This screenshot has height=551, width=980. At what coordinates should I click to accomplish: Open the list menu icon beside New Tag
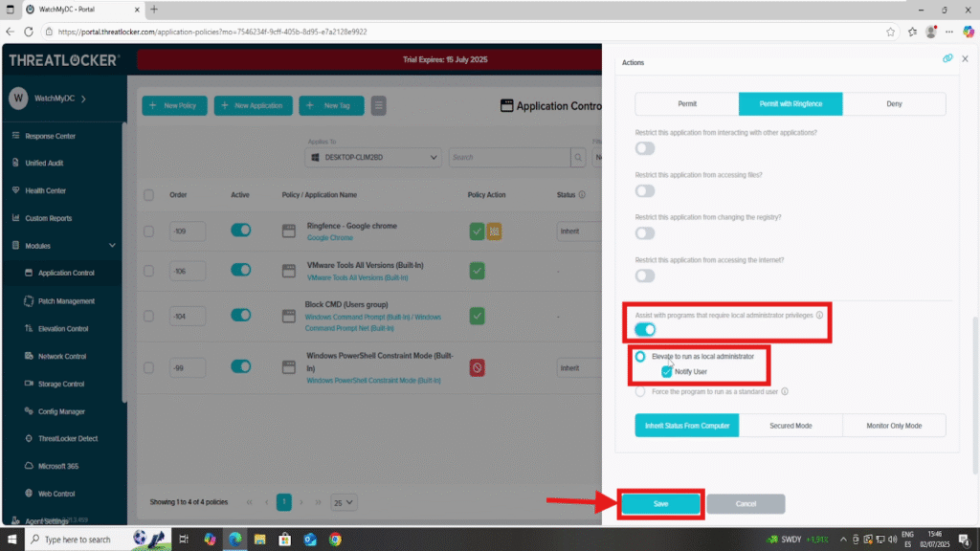378,105
